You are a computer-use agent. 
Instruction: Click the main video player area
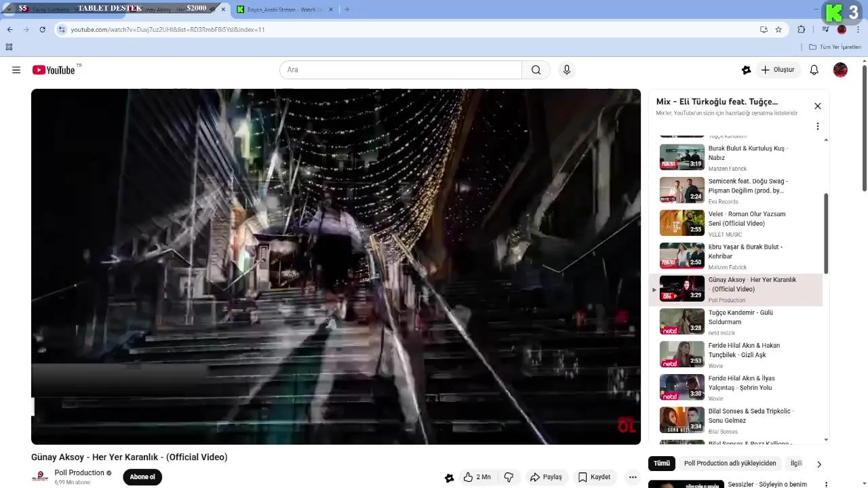click(x=336, y=266)
